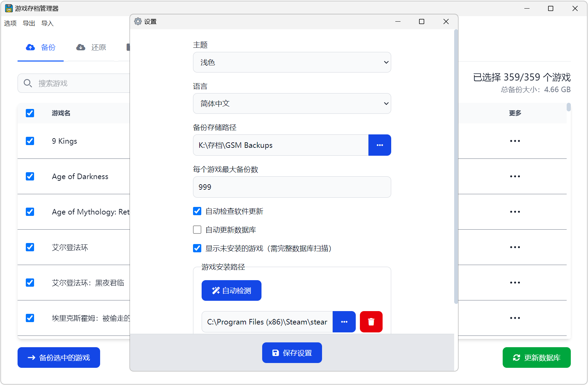
Task: Browse for backup storage path
Action: pos(380,145)
